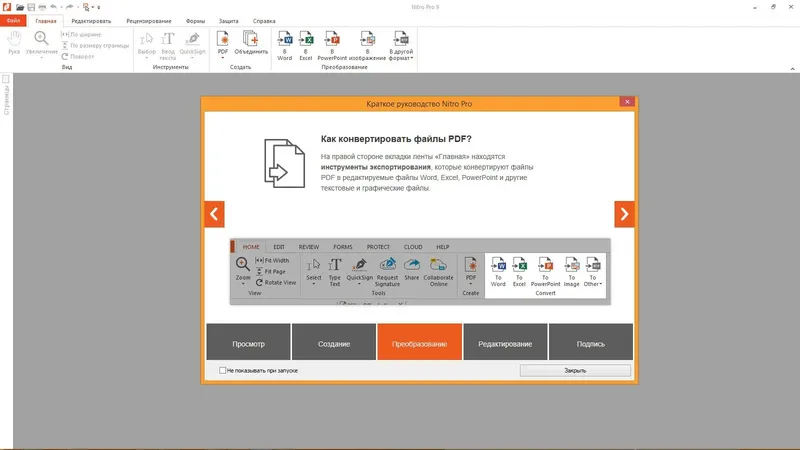This screenshot has height=450, width=800.
Task: Select the Выбор selection tool
Action: pyautogui.click(x=146, y=45)
